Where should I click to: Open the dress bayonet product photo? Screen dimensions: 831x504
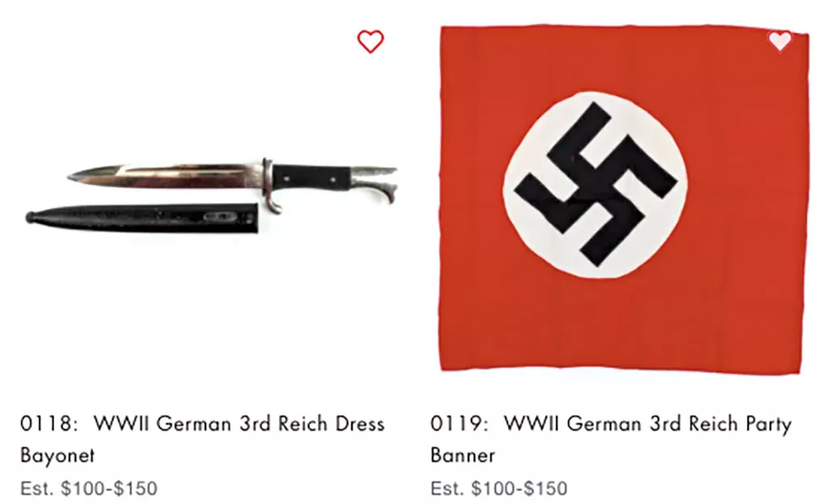pos(212,195)
